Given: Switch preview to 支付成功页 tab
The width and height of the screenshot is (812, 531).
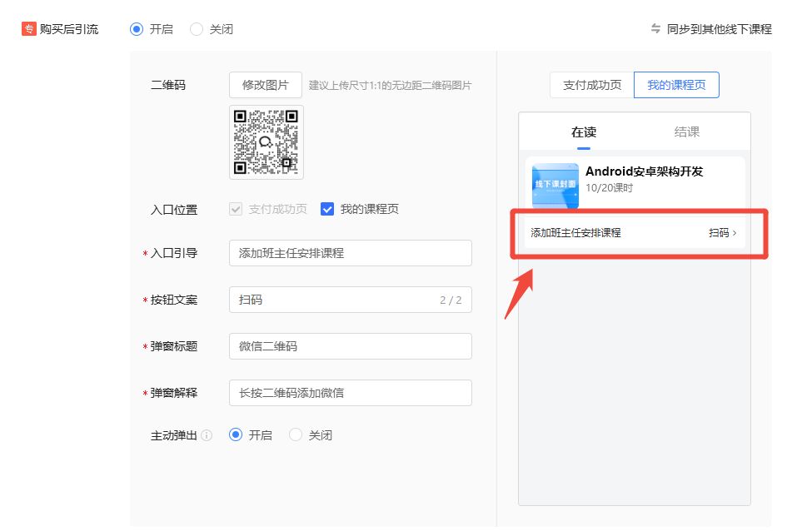Looking at the screenshot, I should tap(592, 85).
